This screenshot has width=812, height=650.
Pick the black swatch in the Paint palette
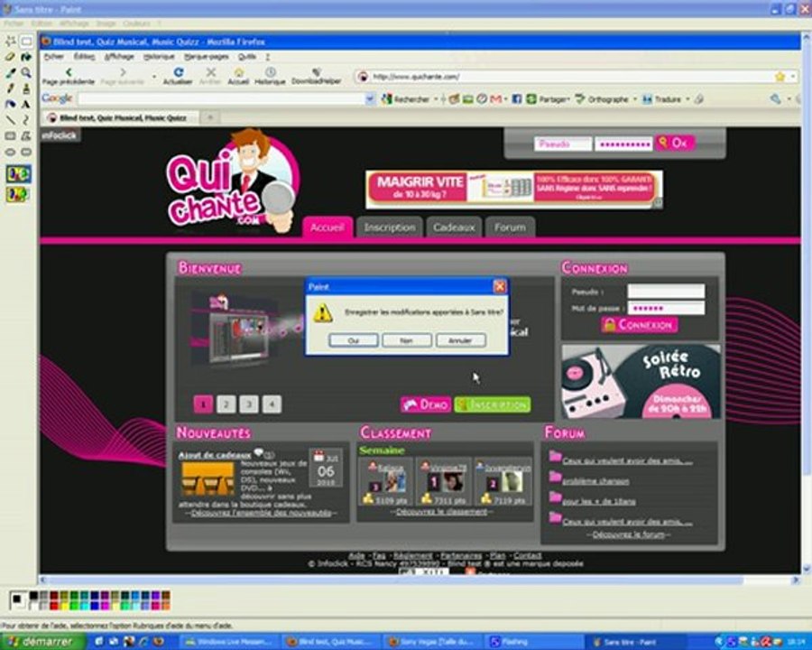click(x=33, y=596)
